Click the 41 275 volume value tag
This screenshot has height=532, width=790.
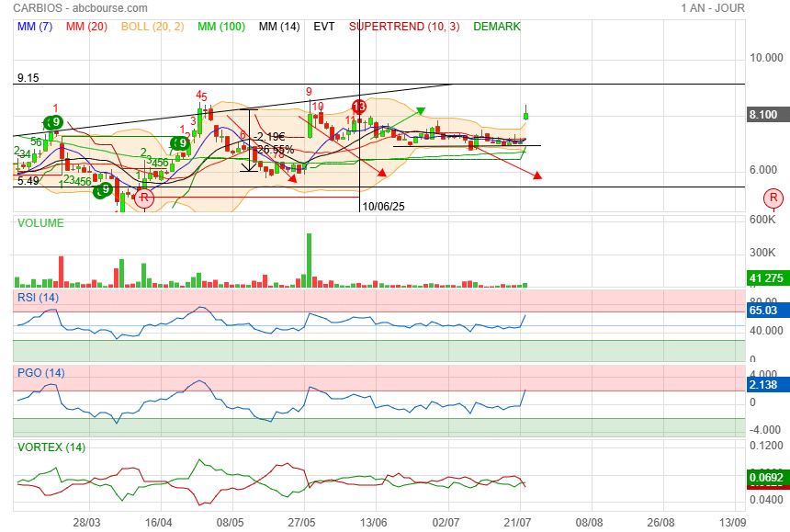click(766, 278)
